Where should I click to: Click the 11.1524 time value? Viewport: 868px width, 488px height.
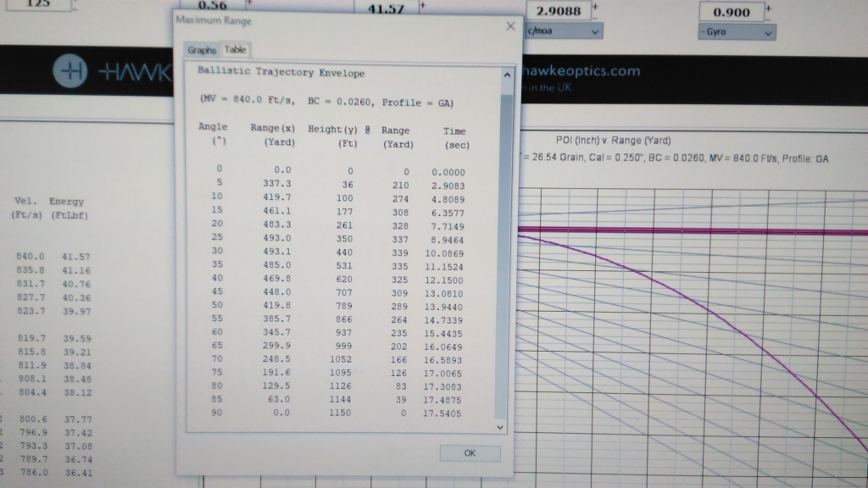[x=444, y=267]
